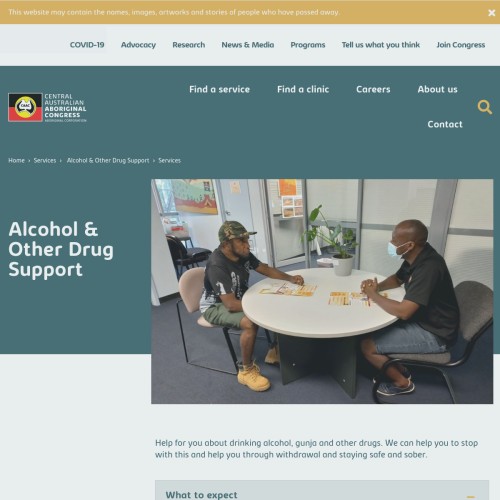Viewport: 500px width, 500px height.
Task: Open the Advocacy link
Action: (x=138, y=45)
